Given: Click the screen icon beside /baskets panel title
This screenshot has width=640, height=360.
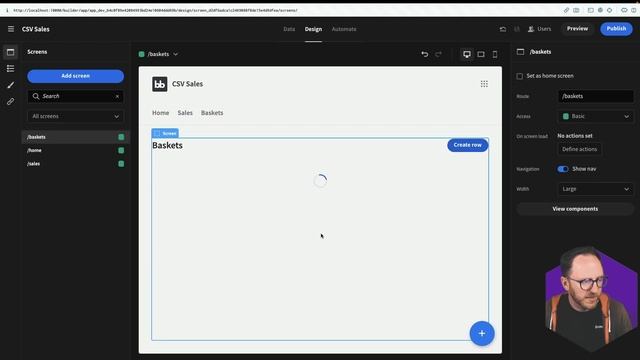Looking at the screenshot, I should tap(520, 52).
